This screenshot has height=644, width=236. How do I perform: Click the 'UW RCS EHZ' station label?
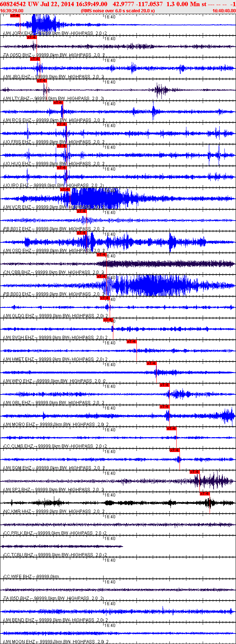coord(17,120)
